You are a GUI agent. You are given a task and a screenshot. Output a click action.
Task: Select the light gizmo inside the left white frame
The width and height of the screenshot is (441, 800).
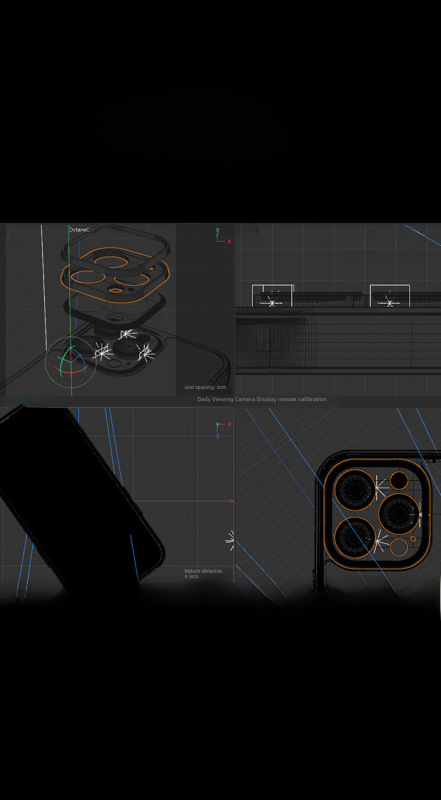272,301
